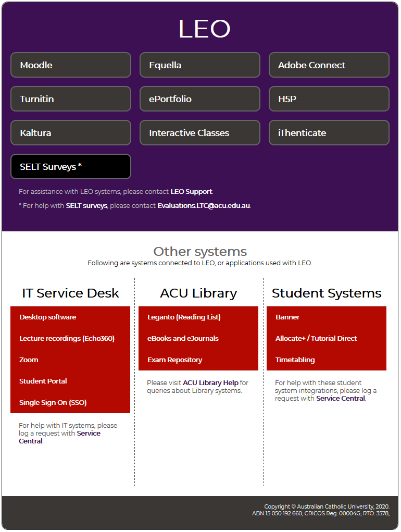Open the H5P button
This screenshot has width=401, height=532.
(329, 99)
